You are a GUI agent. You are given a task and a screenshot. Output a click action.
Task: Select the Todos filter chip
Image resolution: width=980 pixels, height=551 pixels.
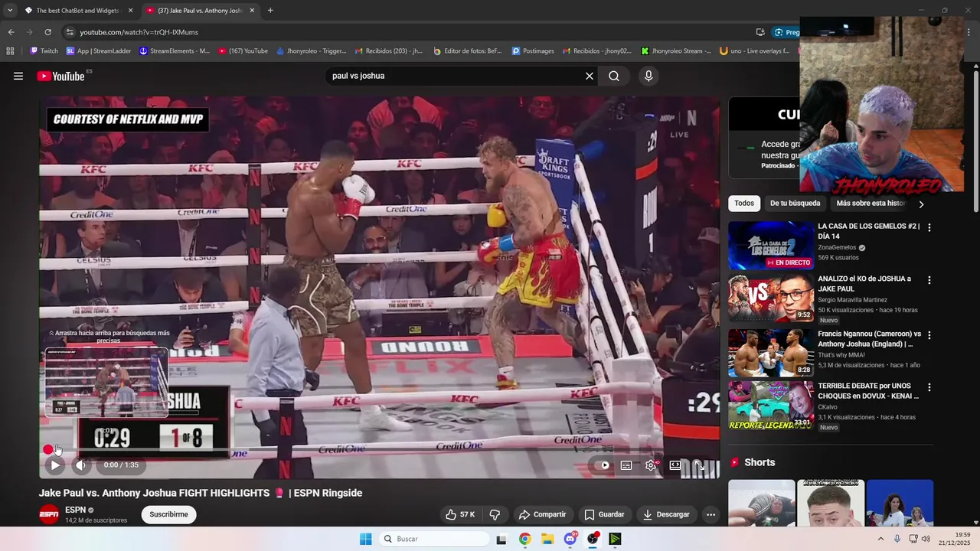click(x=744, y=204)
